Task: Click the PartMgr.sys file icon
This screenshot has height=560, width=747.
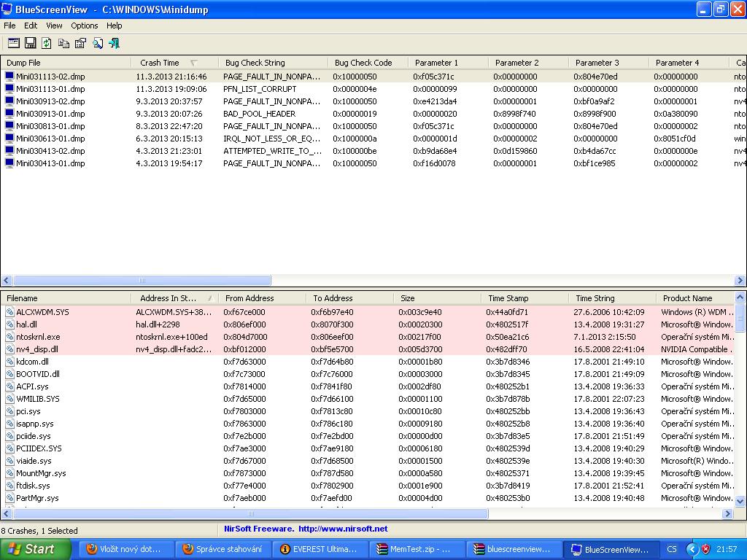Action: [x=10, y=497]
